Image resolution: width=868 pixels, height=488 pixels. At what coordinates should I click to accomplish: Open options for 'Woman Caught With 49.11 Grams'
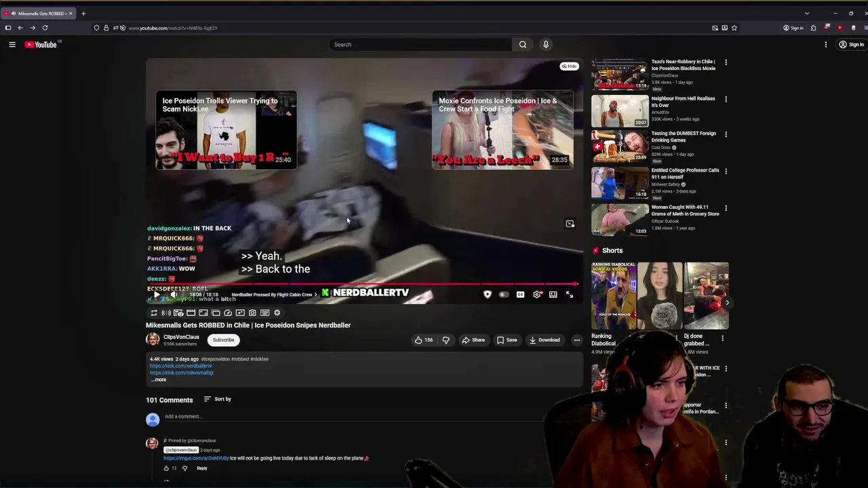(726, 208)
